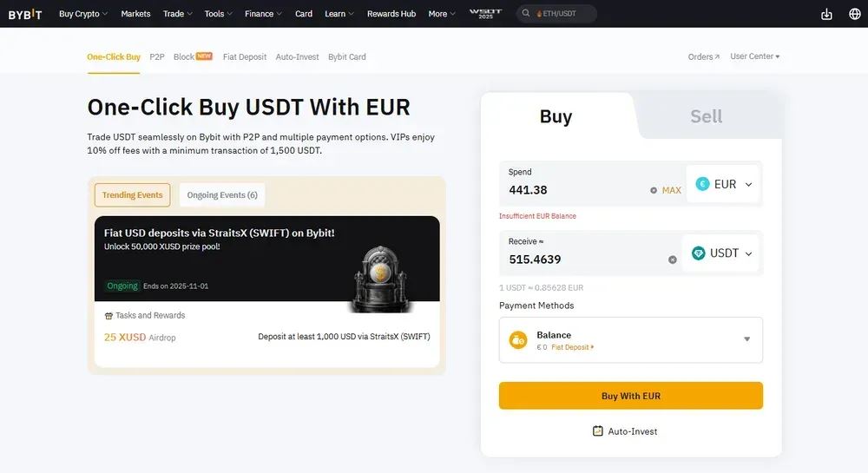
Task: Follow the Fiat Deposit link under Balance
Action: [x=572, y=347]
